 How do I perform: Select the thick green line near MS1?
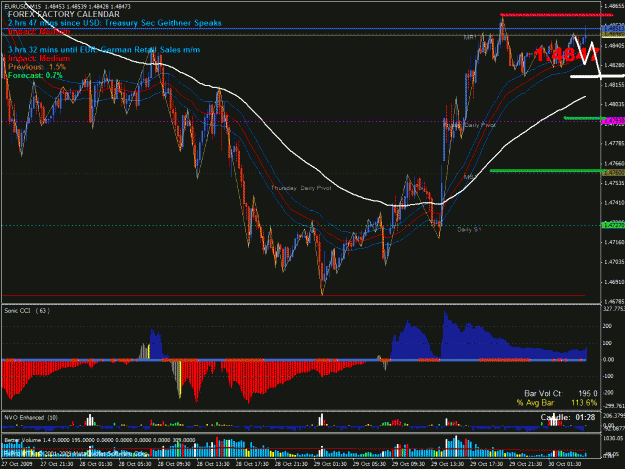(548, 171)
